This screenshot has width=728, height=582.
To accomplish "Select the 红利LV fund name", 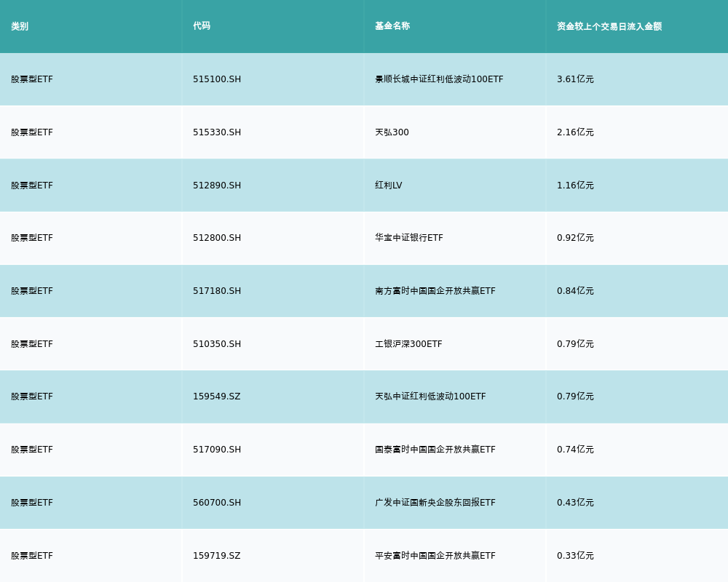I will 388,186.
